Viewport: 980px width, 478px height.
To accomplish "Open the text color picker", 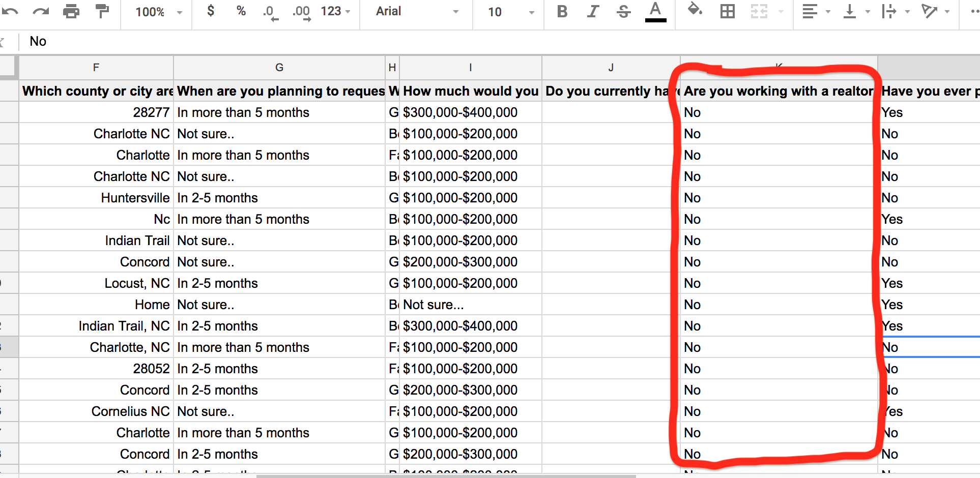I will coord(655,11).
